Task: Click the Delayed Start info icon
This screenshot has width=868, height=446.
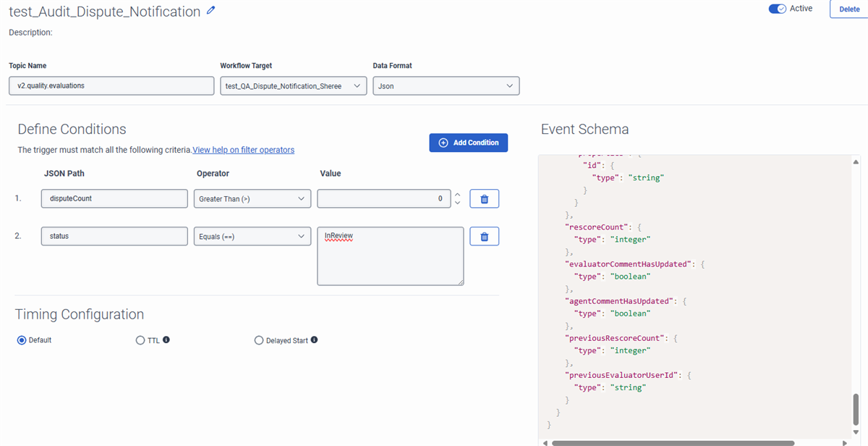Action: pos(314,340)
